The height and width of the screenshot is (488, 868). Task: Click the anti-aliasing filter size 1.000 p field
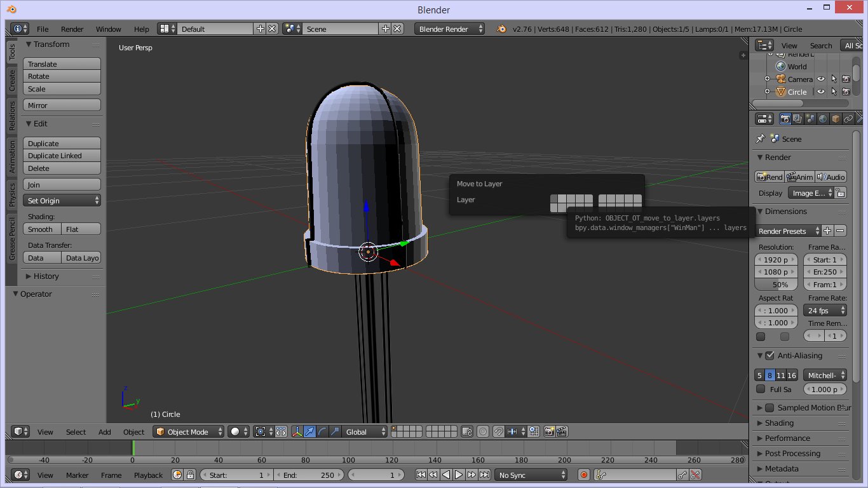click(x=825, y=389)
